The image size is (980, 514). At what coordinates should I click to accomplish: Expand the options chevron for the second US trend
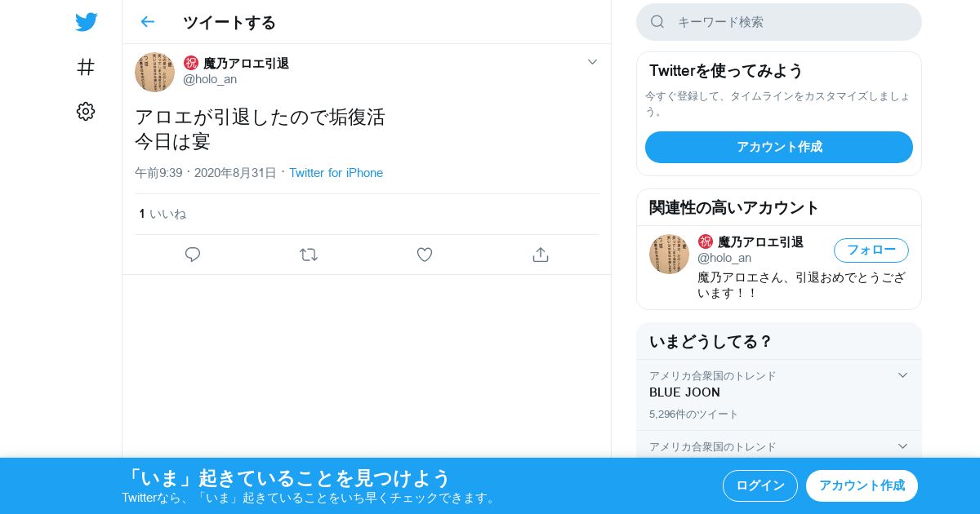point(902,446)
